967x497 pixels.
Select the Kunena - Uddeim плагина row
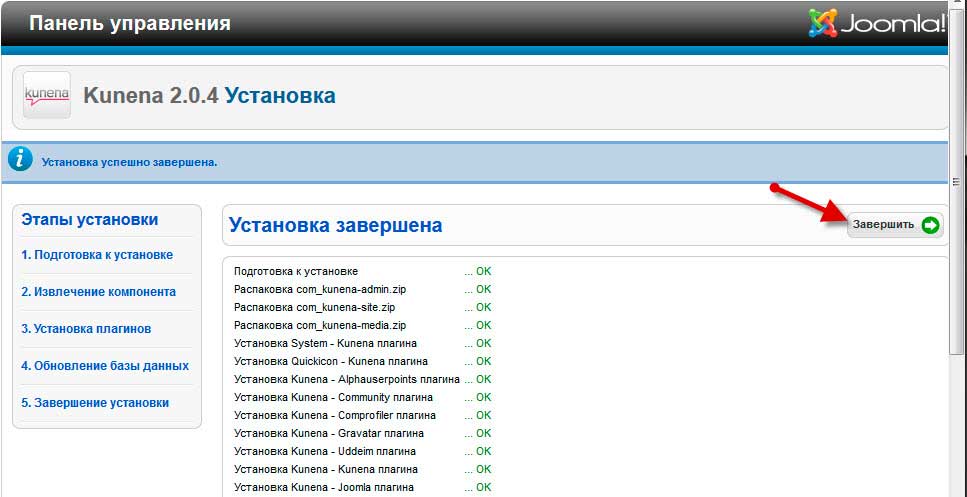point(363,451)
